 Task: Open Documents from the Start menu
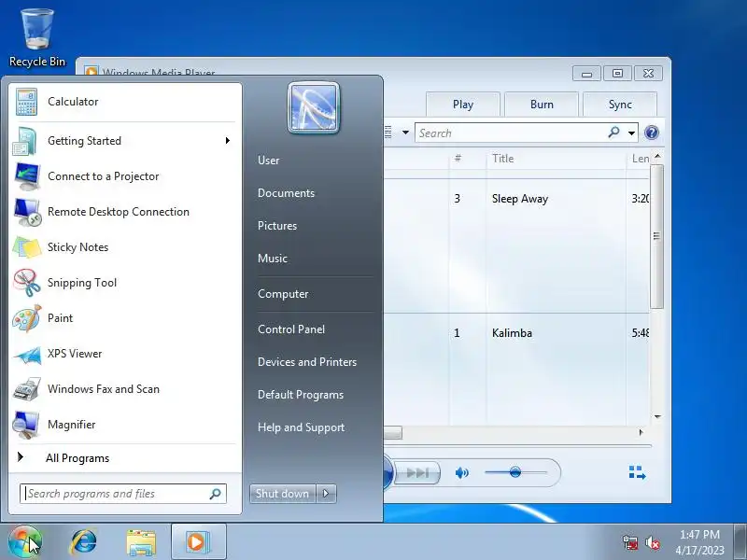(x=287, y=193)
